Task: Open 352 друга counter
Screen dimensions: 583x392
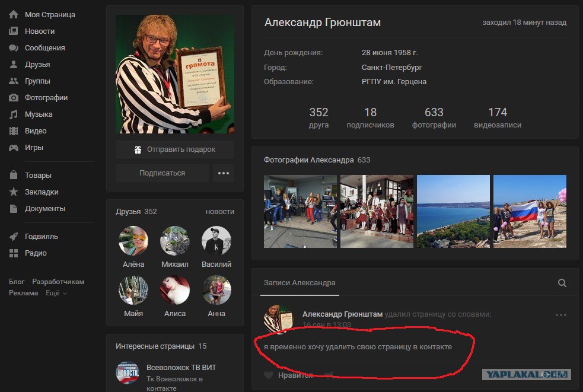Action: (318, 117)
